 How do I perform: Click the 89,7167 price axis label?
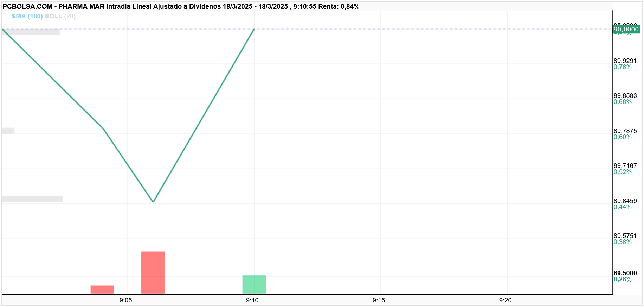pyautogui.click(x=625, y=166)
